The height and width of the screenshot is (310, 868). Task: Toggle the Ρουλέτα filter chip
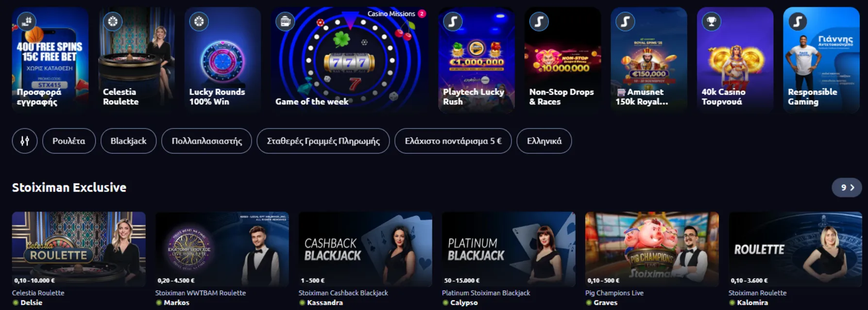[x=69, y=141]
